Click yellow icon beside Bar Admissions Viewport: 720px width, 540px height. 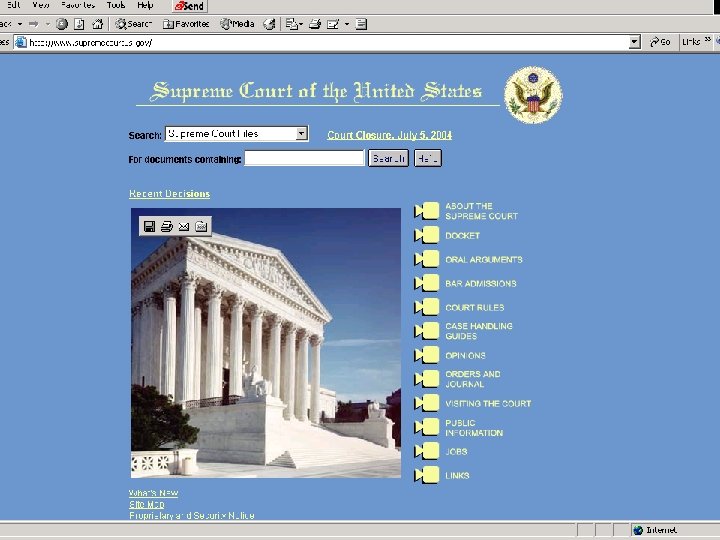[427, 283]
